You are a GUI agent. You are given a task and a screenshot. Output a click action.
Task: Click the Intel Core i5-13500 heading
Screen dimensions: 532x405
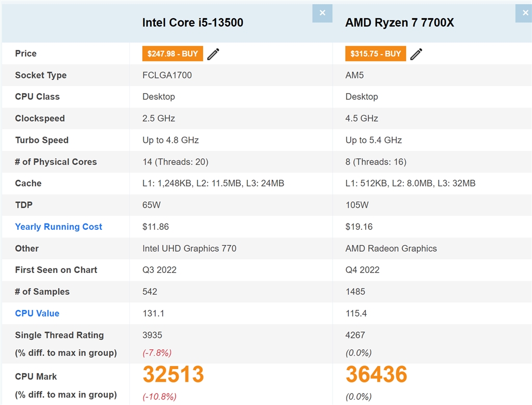click(193, 22)
